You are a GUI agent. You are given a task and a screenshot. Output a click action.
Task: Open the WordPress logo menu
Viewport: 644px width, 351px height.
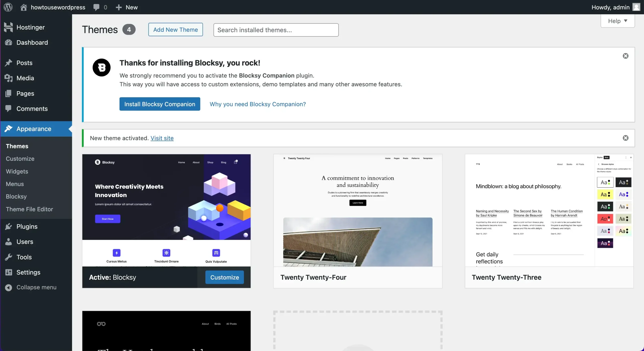click(8, 7)
